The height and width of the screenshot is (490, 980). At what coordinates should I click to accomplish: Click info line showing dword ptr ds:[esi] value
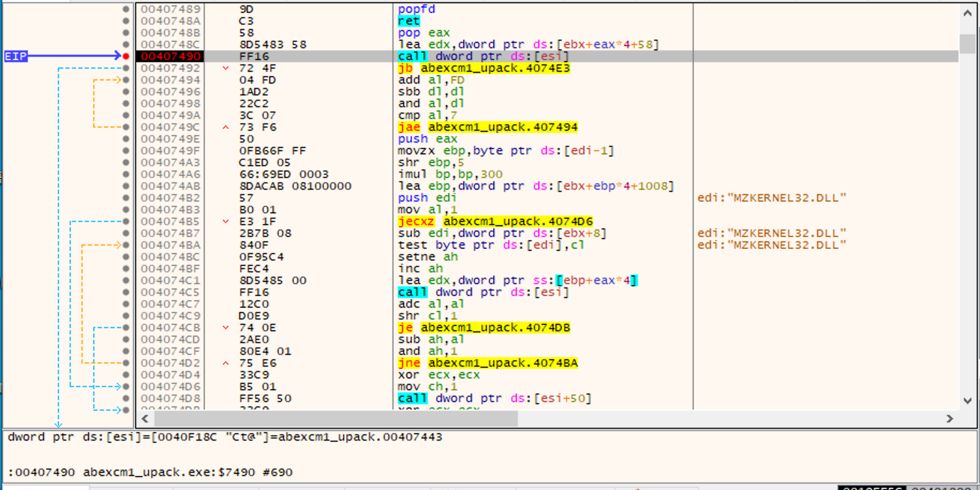[225, 437]
